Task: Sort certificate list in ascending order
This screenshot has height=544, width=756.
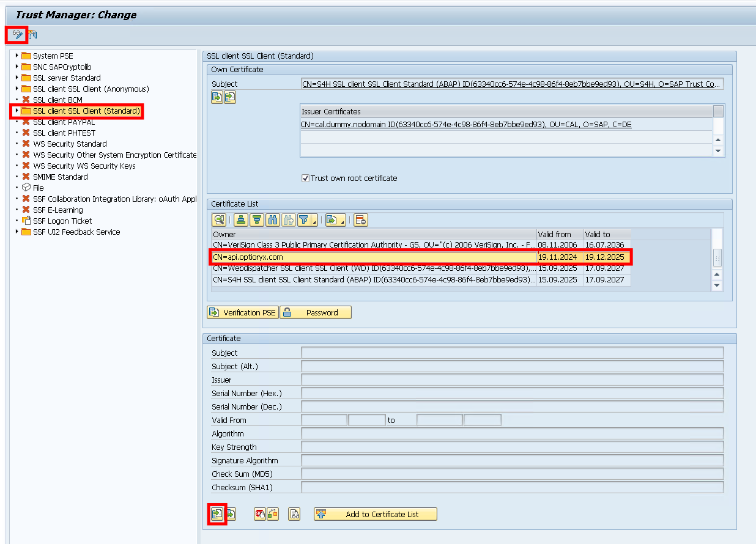Action: pyautogui.click(x=241, y=220)
